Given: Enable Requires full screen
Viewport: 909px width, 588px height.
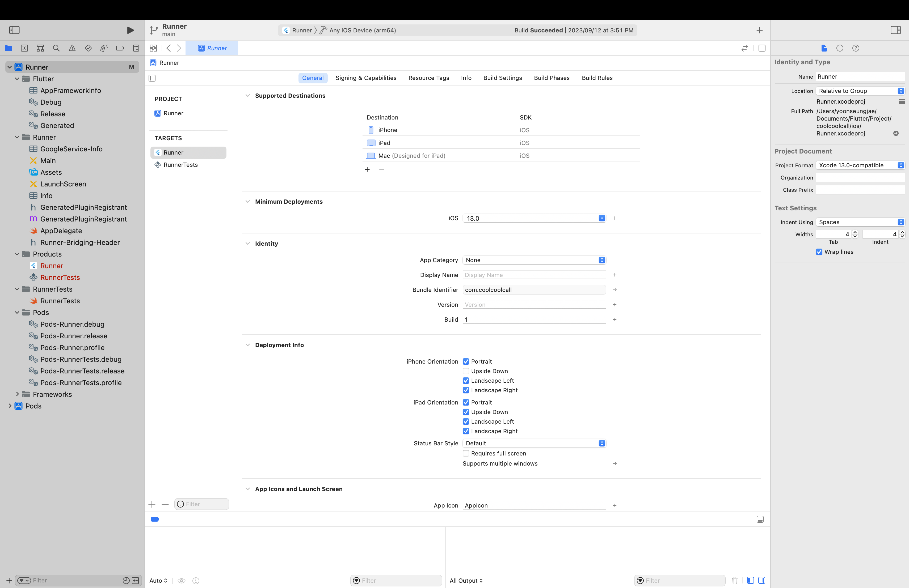Looking at the screenshot, I should pos(466,453).
